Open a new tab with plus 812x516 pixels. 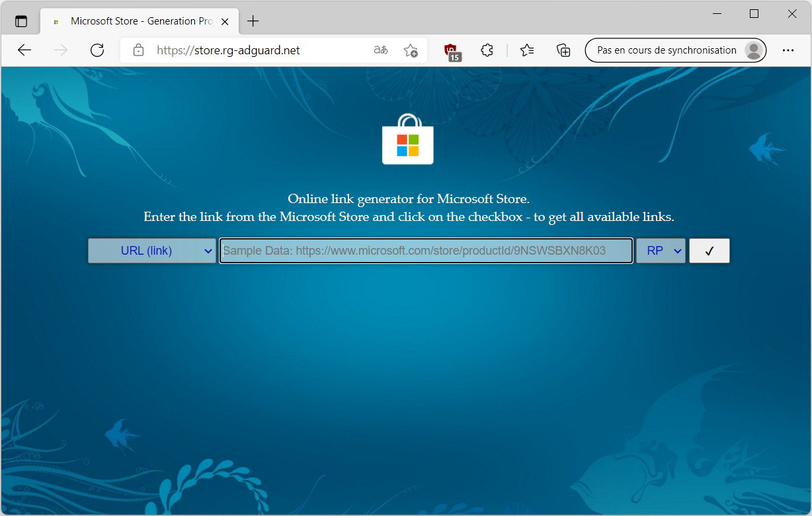(x=253, y=21)
